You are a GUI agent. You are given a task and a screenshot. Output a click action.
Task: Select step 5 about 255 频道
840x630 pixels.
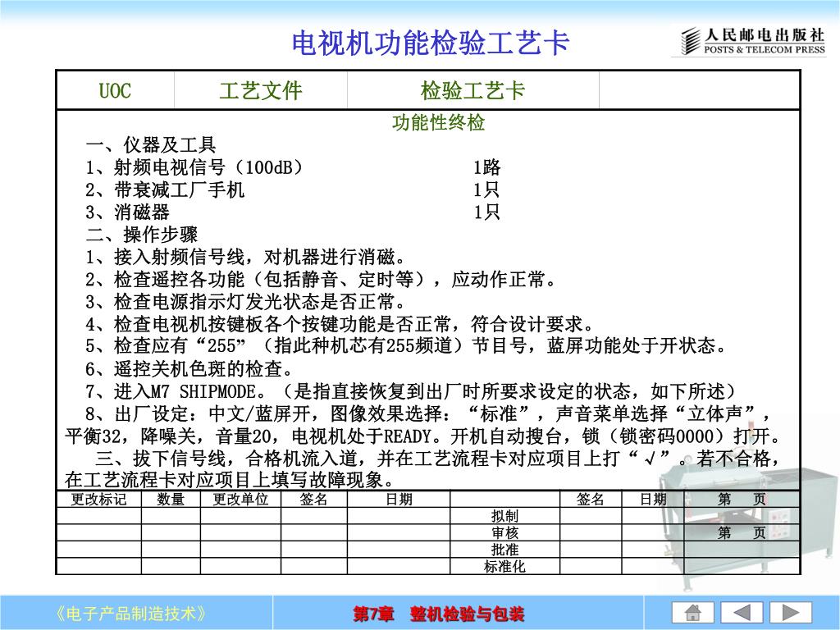coord(406,347)
